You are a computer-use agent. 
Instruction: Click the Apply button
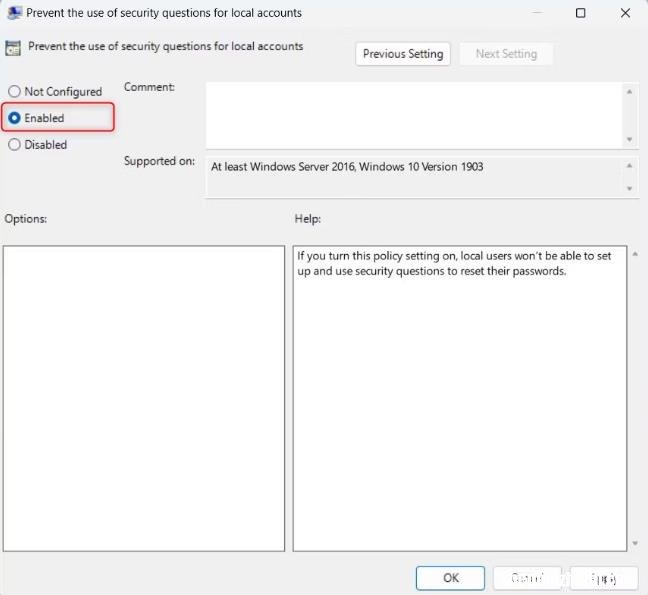tap(604, 578)
